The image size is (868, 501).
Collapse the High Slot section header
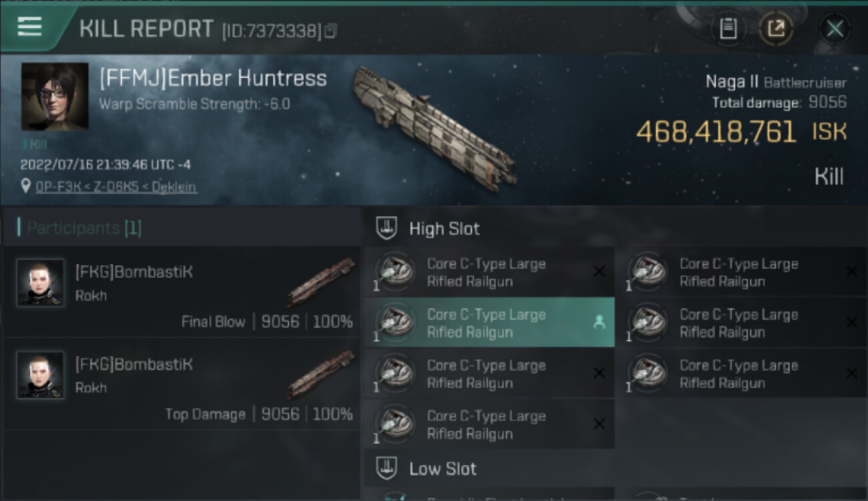[444, 228]
